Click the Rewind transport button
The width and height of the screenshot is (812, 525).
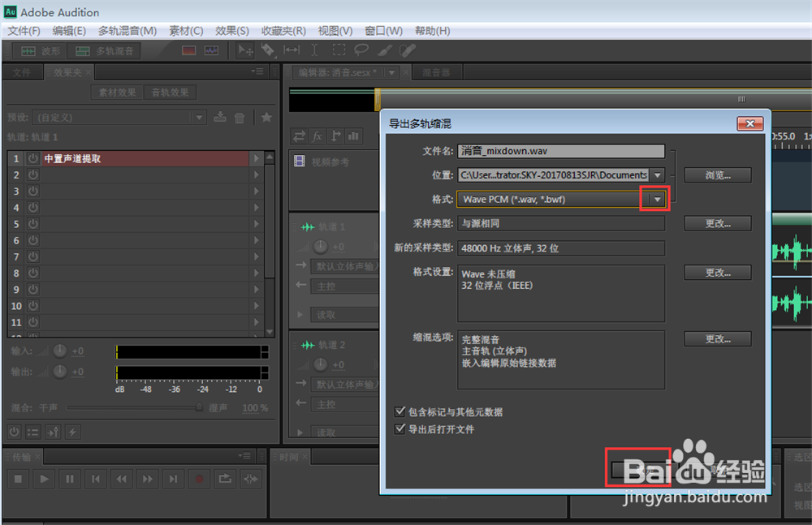[x=122, y=479]
